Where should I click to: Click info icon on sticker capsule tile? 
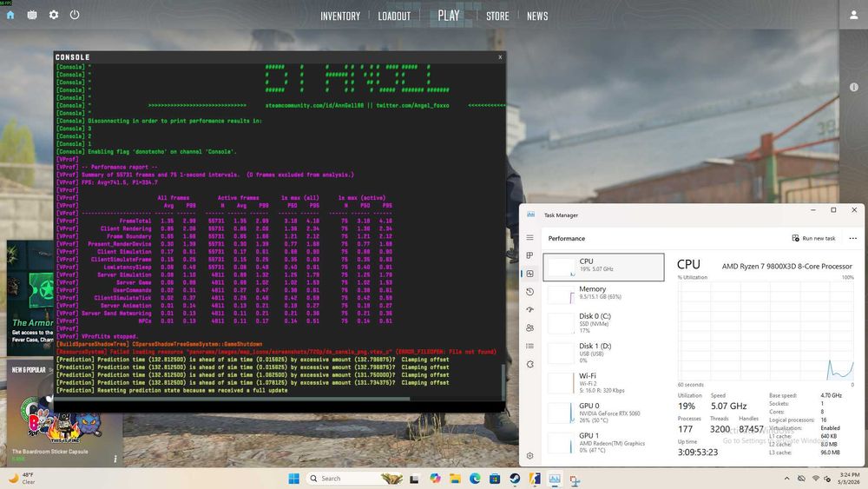[115, 459]
